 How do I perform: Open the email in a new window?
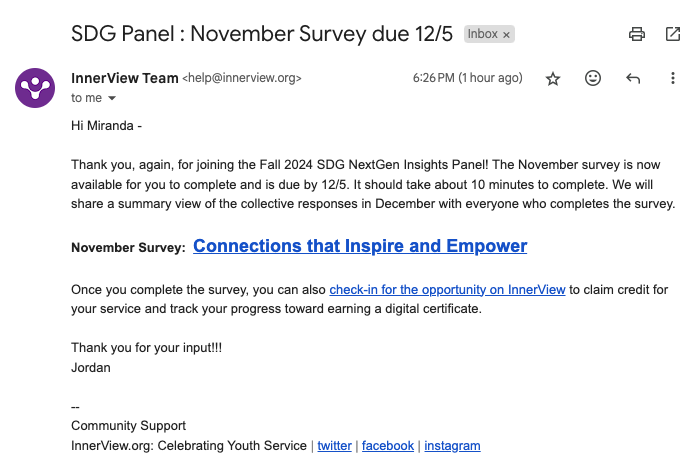(673, 34)
